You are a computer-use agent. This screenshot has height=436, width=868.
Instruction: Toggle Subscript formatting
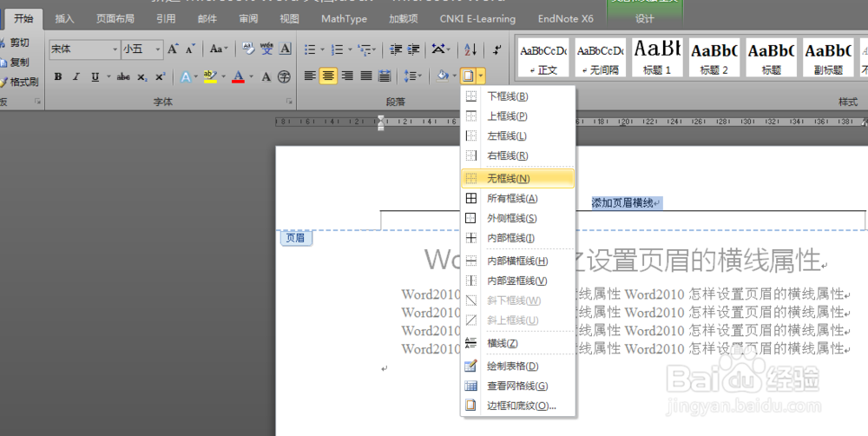click(x=142, y=76)
